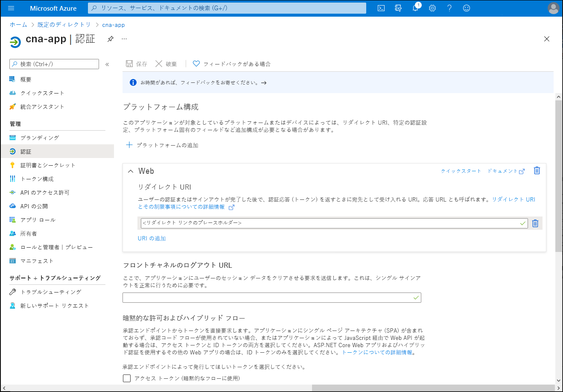
Task: Click the redirect URI input field
Action: (x=334, y=223)
